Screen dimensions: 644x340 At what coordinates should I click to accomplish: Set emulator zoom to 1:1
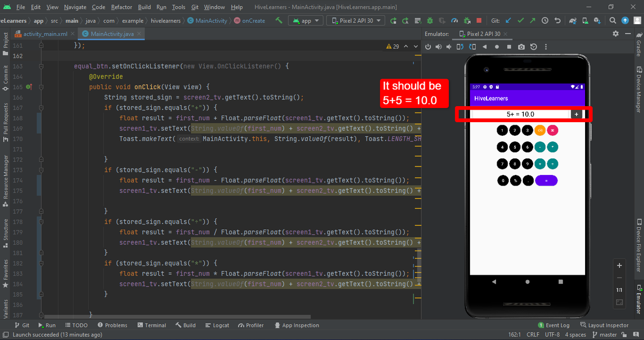pyautogui.click(x=619, y=290)
